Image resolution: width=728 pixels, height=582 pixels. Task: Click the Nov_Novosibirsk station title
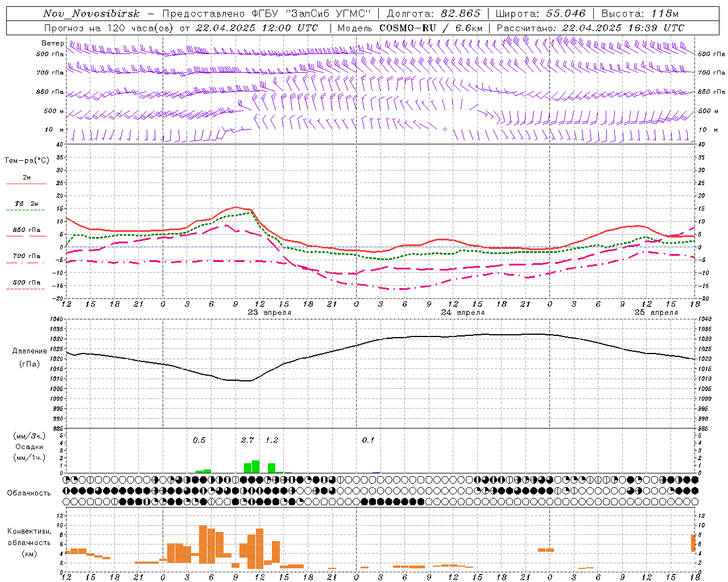tap(91, 14)
